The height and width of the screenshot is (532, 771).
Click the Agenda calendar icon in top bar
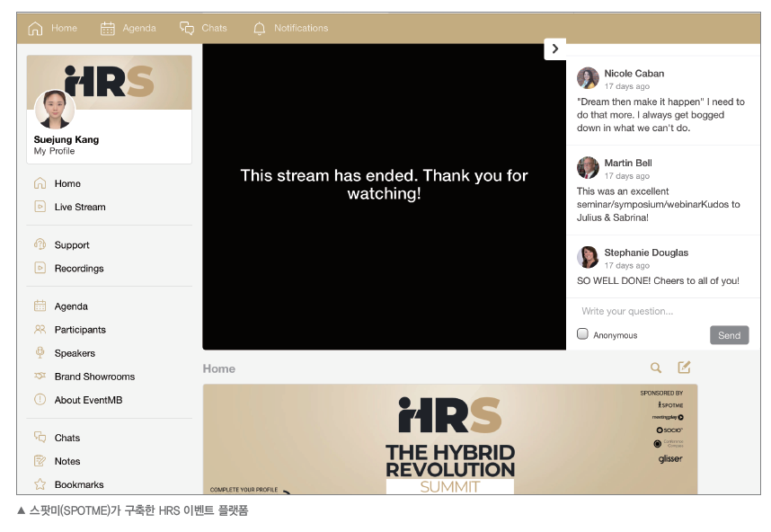pos(108,29)
